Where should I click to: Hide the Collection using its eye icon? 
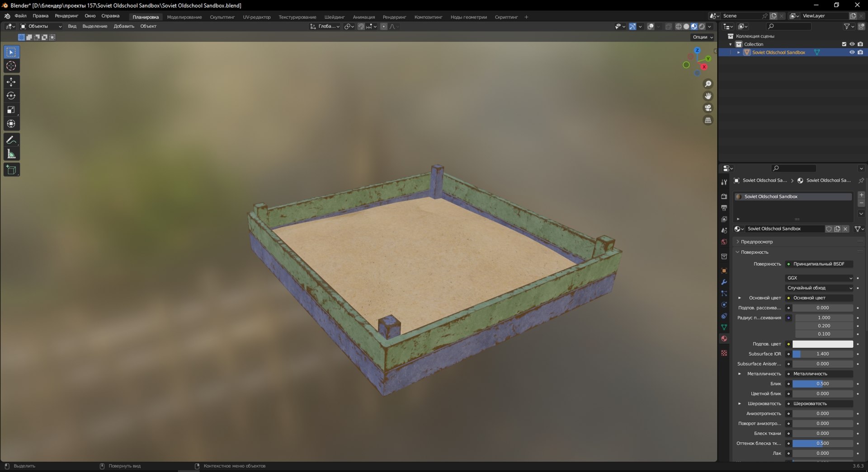tap(852, 44)
